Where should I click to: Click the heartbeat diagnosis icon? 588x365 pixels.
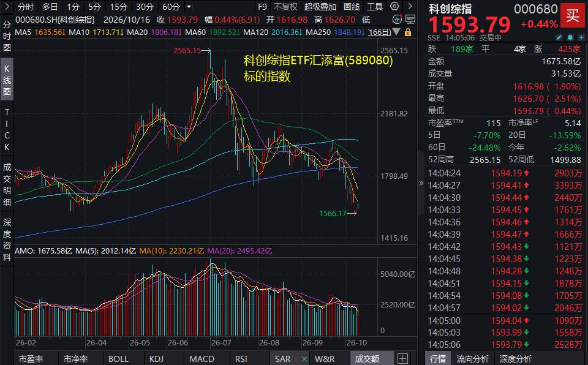[x=397, y=20]
